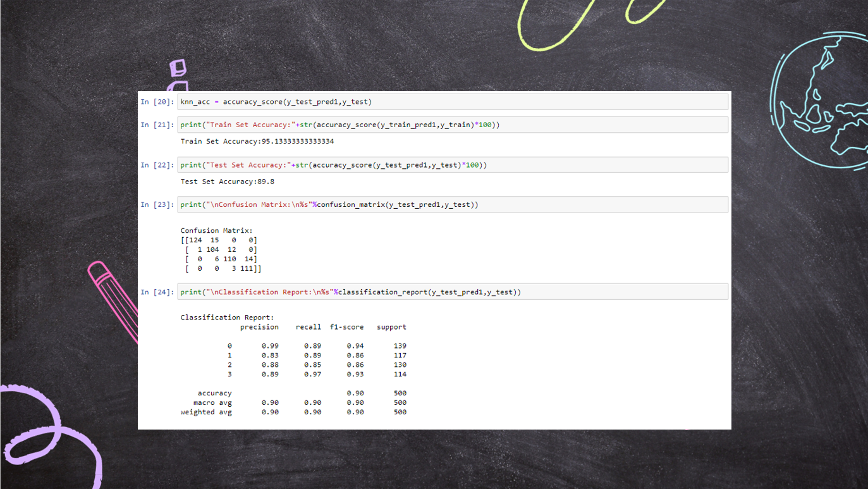Select the In [21] cell prompt

pos(157,125)
